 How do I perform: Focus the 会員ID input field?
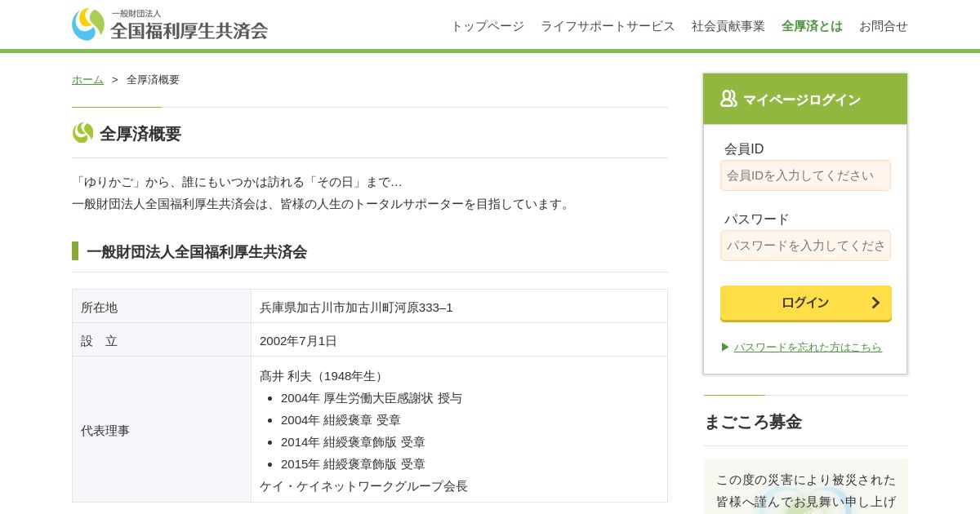point(805,175)
